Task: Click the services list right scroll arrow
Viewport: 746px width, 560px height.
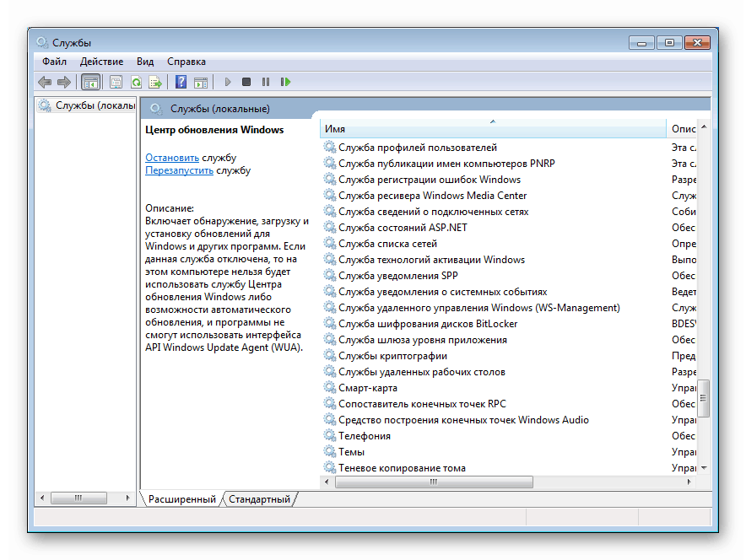Action: [689, 482]
